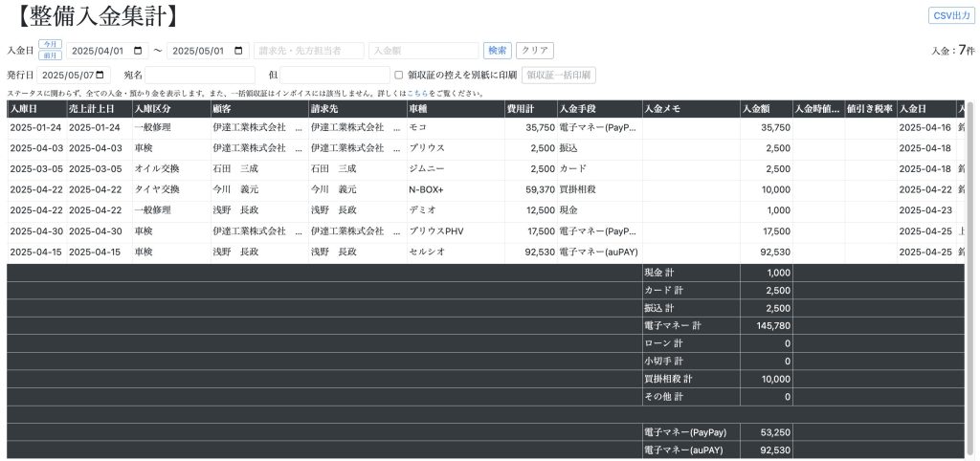Sort by 売上計上日 column header
Viewport: 980px width, 461px height.
point(100,109)
